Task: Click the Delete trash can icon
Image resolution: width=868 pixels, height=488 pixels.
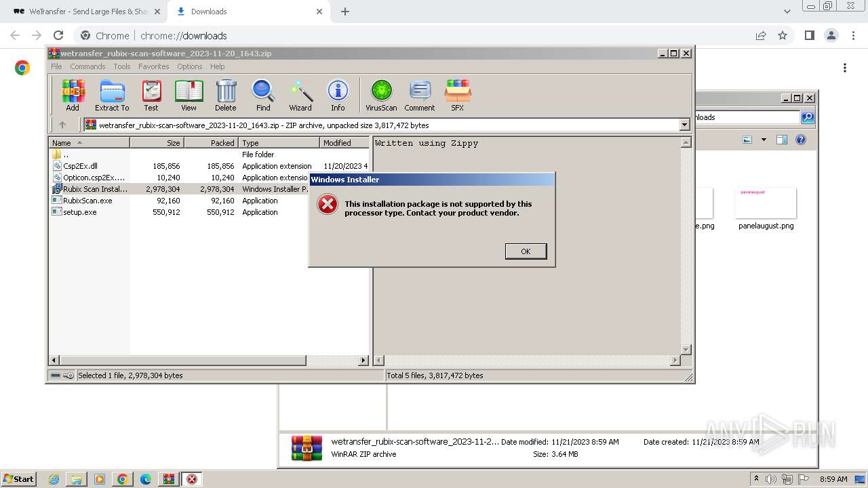Action: point(226,95)
